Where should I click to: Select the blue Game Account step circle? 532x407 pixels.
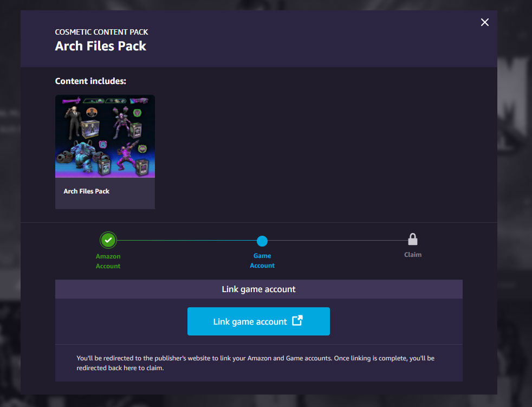point(262,241)
